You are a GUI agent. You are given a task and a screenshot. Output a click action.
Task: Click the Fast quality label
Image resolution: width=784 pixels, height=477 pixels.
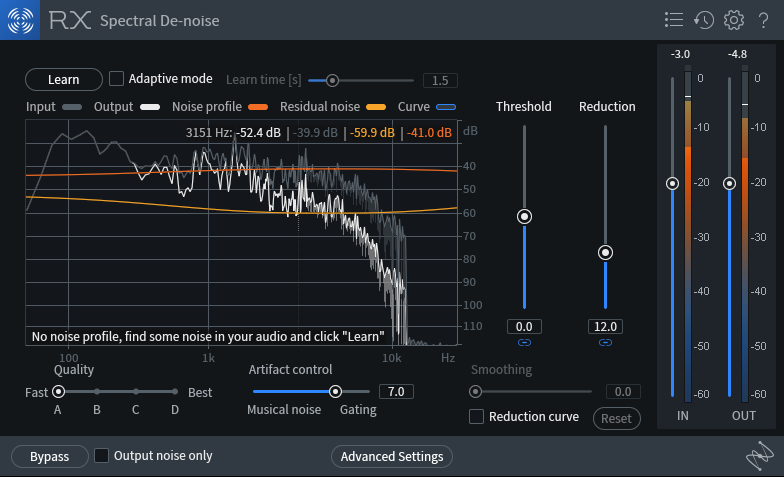[36, 392]
